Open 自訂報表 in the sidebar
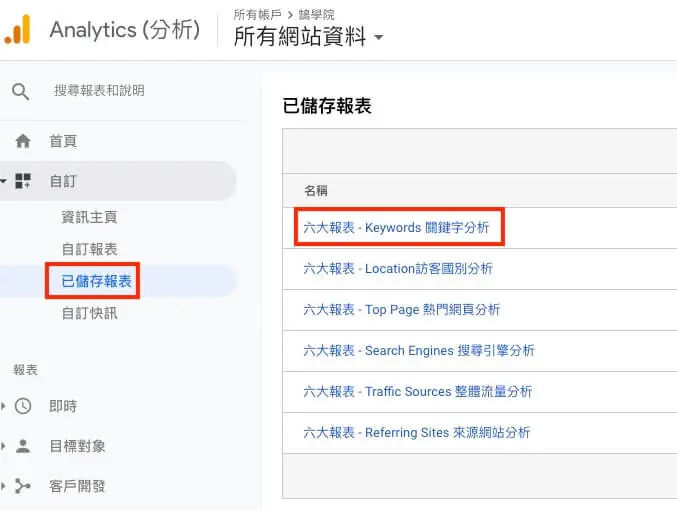 click(x=89, y=249)
